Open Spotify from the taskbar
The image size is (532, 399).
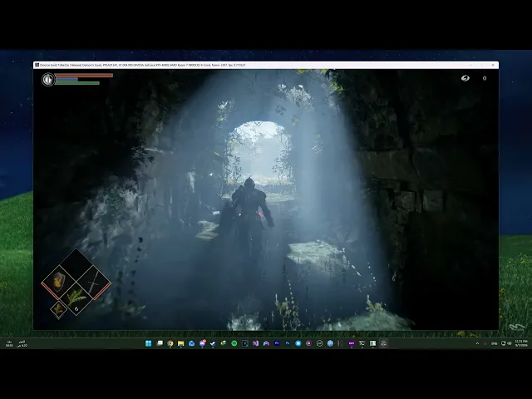pos(234,343)
